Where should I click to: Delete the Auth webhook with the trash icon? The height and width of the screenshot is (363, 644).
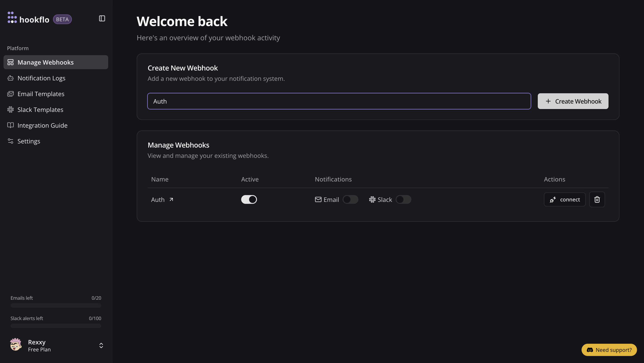[x=597, y=199]
